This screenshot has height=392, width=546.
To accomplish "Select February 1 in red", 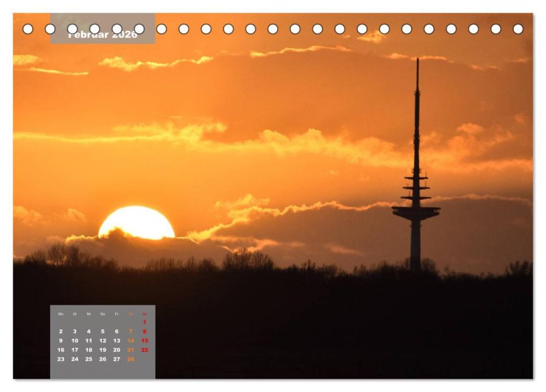I will (x=145, y=322).
